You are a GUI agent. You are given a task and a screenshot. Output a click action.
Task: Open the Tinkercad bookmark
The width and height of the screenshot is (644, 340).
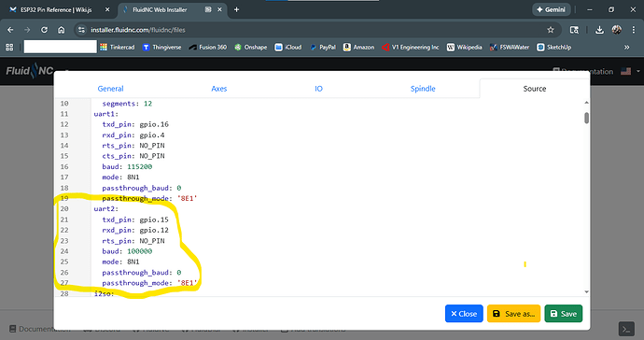(117, 48)
